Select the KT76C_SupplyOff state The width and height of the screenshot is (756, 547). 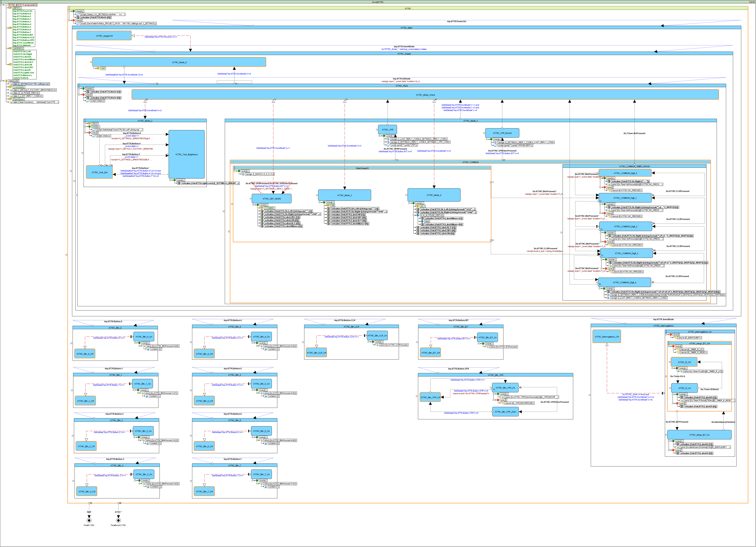[104, 36]
